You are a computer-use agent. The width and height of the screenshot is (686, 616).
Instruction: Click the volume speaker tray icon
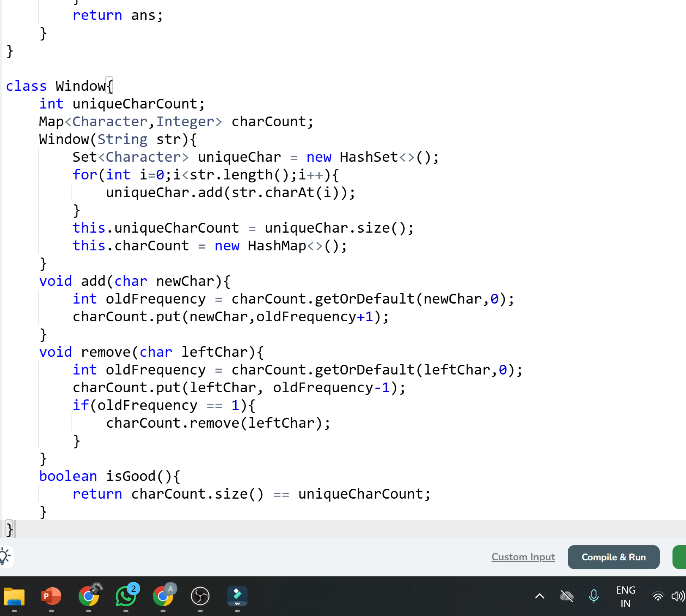677,596
